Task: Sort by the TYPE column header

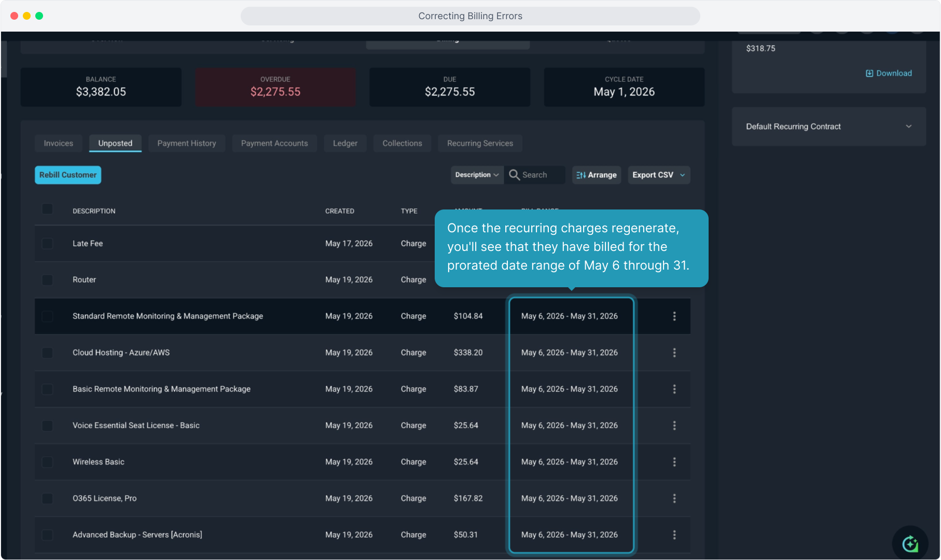Action: coord(409,211)
